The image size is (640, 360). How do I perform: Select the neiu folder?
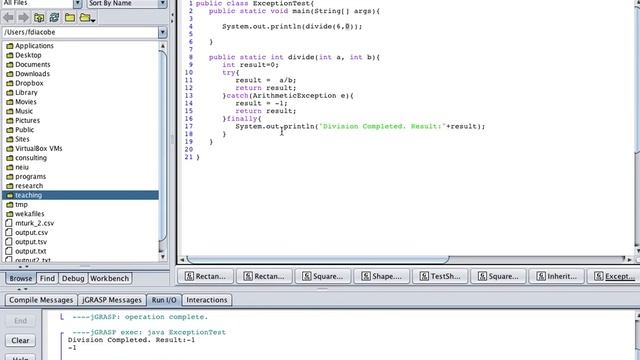click(22, 167)
